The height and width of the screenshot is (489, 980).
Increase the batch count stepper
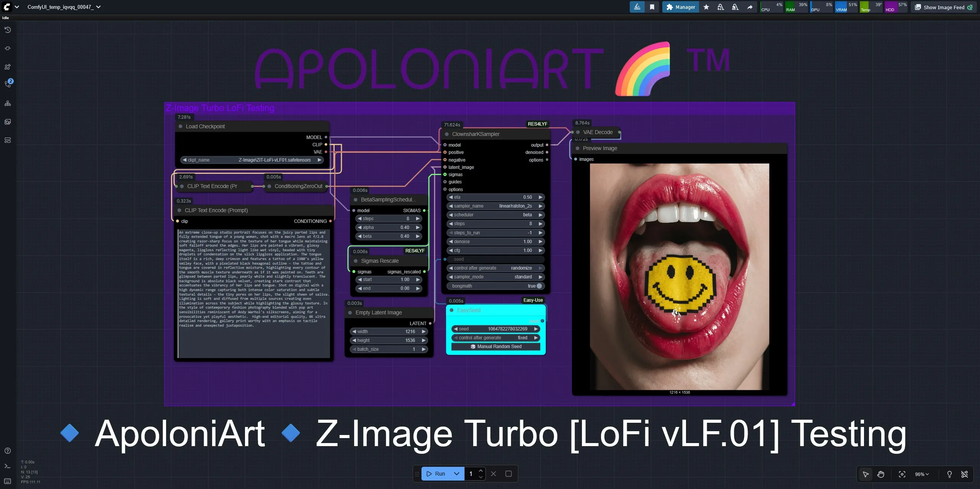pyautogui.click(x=481, y=471)
